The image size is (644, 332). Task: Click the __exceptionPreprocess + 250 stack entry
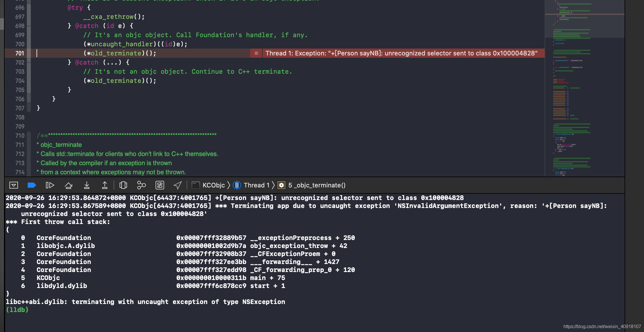(302, 238)
